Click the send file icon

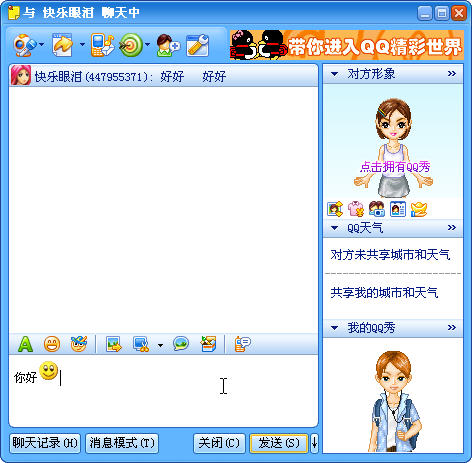pos(63,45)
